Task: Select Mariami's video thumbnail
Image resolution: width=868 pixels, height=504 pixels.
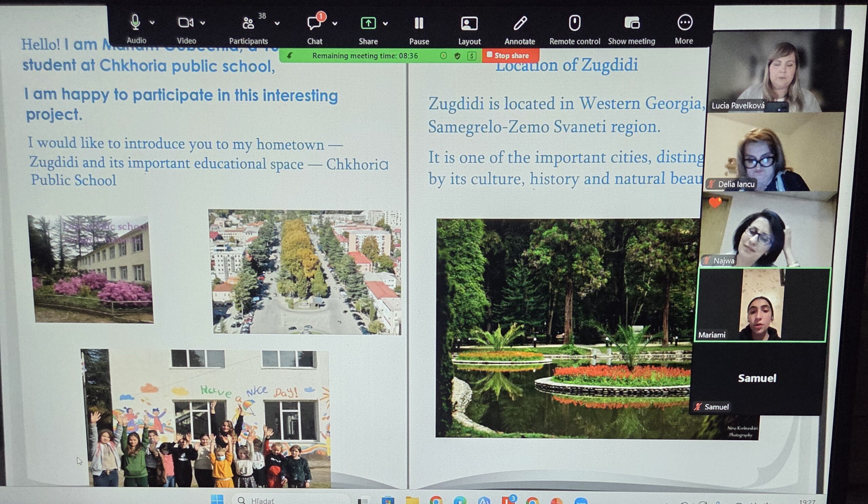Action: [761, 305]
